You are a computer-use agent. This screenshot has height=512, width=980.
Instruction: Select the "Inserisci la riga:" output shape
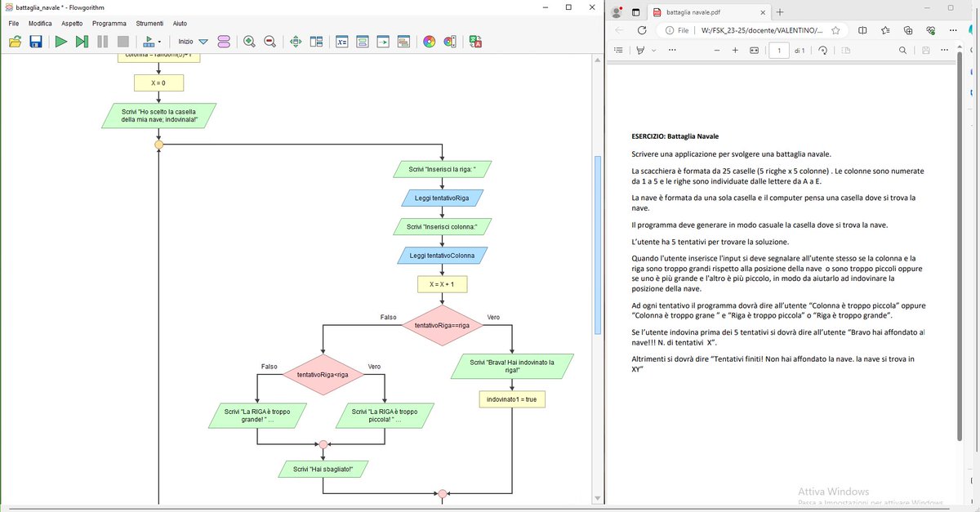point(442,170)
